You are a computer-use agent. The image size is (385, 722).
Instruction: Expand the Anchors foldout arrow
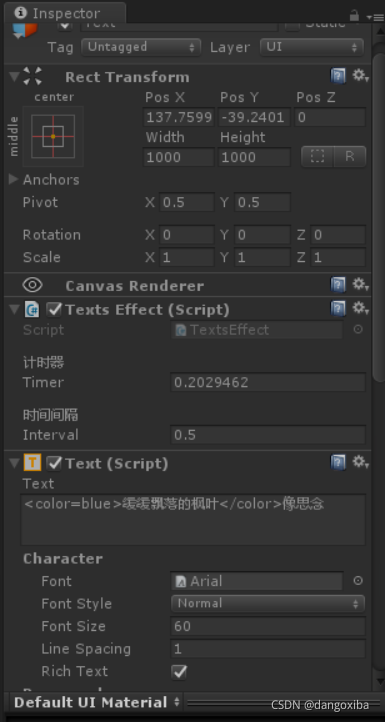[x=13, y=179]
